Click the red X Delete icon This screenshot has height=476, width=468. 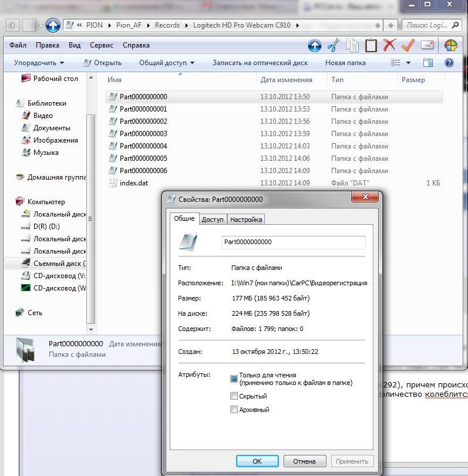point(389,45)
